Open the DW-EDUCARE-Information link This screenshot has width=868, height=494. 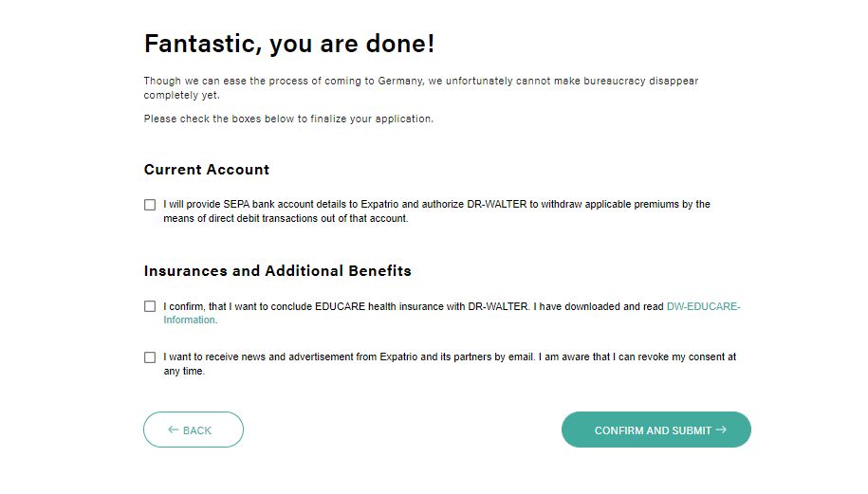703,306
